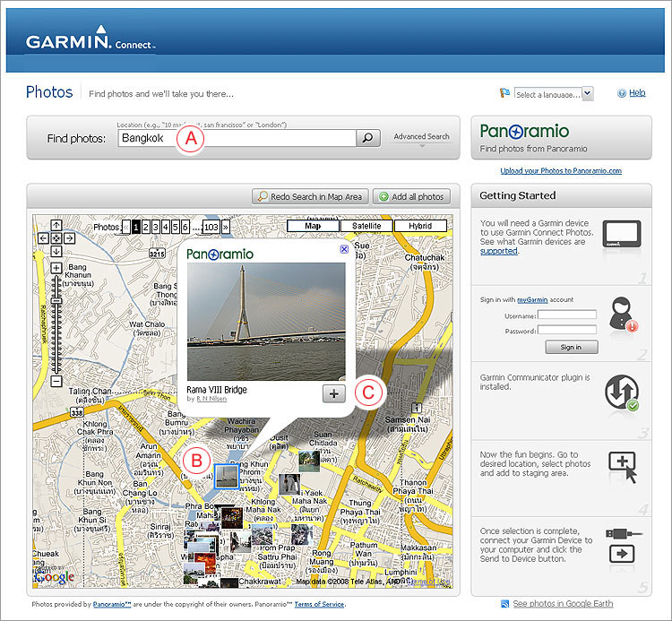Click the search magnifier button
The image size is (672, 621).
(x=367, y=138)
